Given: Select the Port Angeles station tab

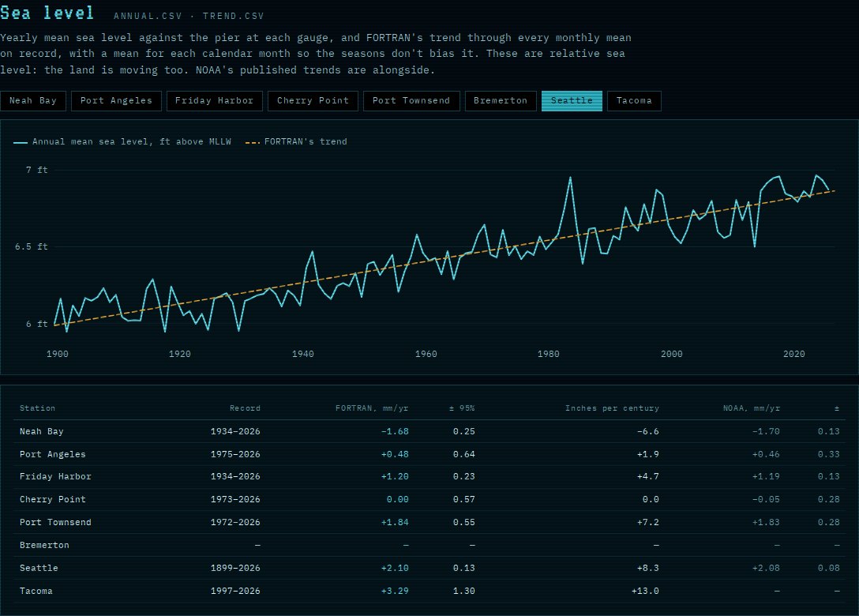Looking at the screenshot, I should [x=116, y=101].
